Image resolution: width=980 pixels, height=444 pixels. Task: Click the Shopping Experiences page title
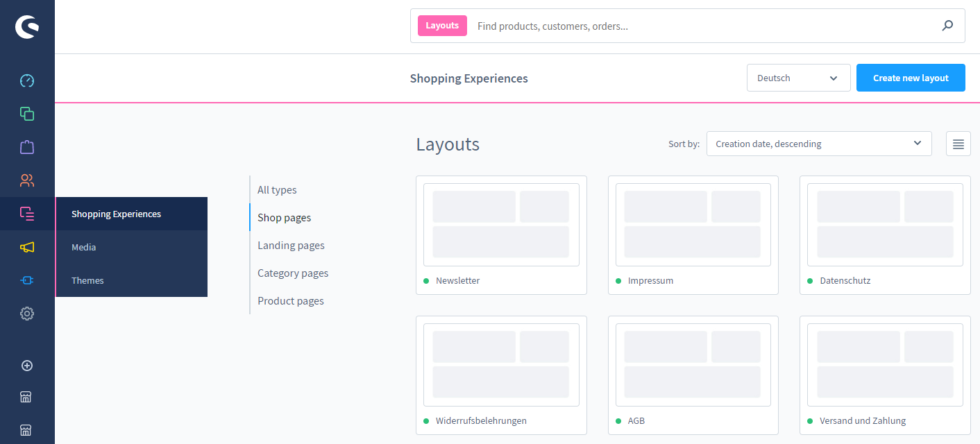pos(469,78)
